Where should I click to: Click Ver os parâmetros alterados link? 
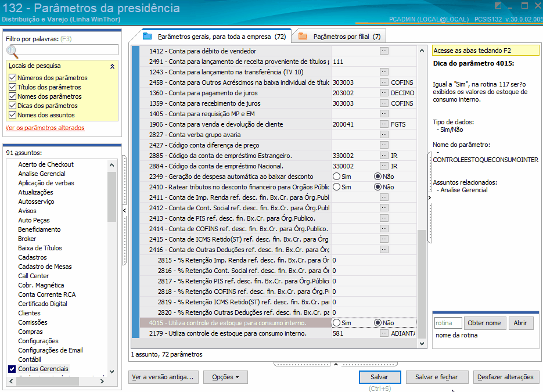click(x=45, y=128)
